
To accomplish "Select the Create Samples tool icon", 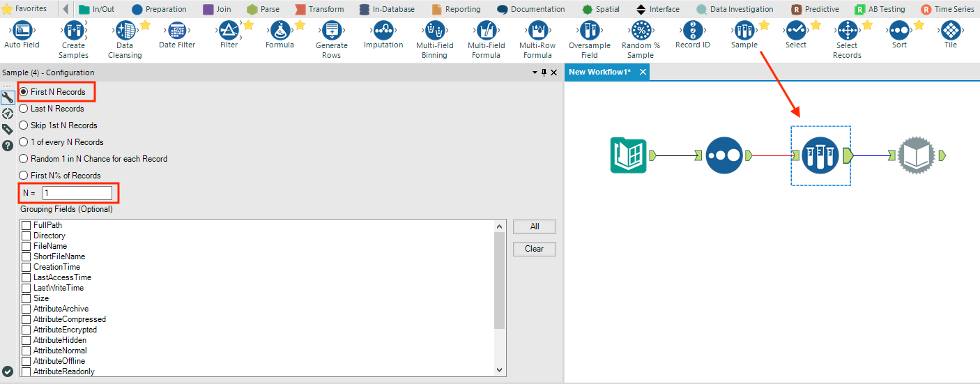I will pyautogui.click(x=73, y=29).
